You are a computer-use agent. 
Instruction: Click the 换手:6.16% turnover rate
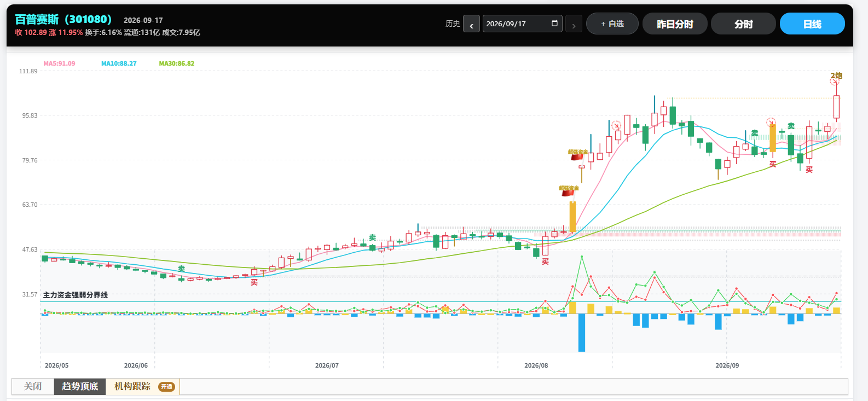(x=103, y=33)
